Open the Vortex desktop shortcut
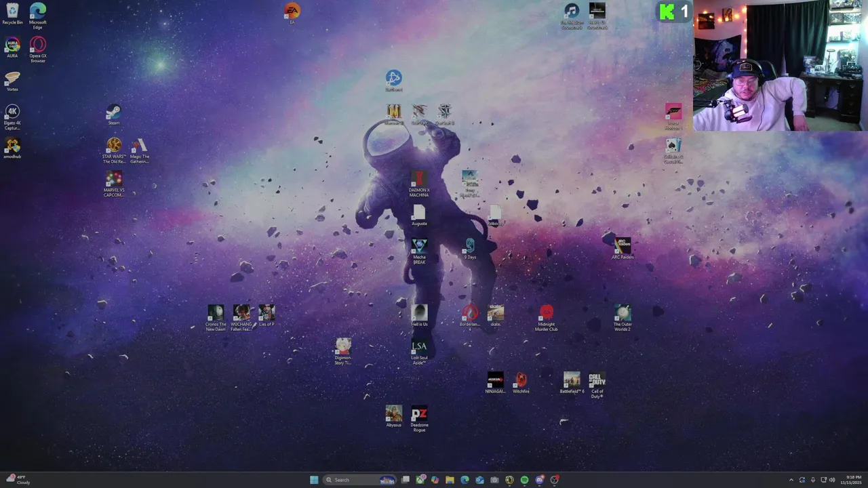The width and height of the screenshot is (868, 488). tap(12, 81)
